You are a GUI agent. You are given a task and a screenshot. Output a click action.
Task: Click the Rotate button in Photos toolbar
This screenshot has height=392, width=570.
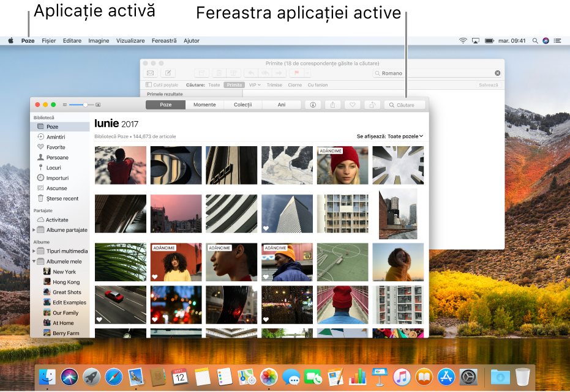[372, 105]
